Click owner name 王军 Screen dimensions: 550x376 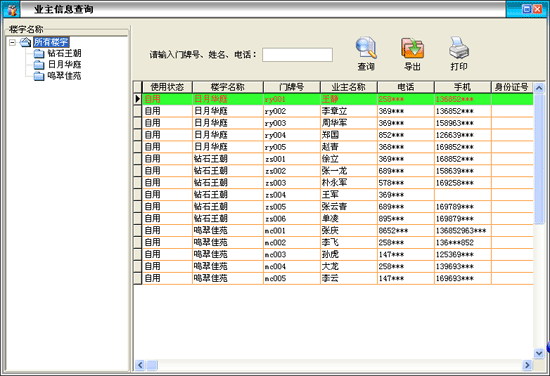pyautogui.click(x=330, y=195)
